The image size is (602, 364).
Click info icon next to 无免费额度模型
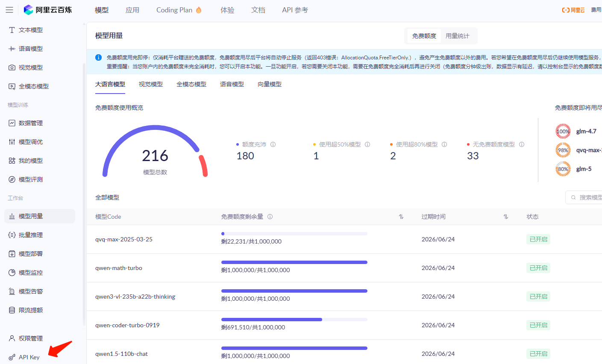coord(522,144)
